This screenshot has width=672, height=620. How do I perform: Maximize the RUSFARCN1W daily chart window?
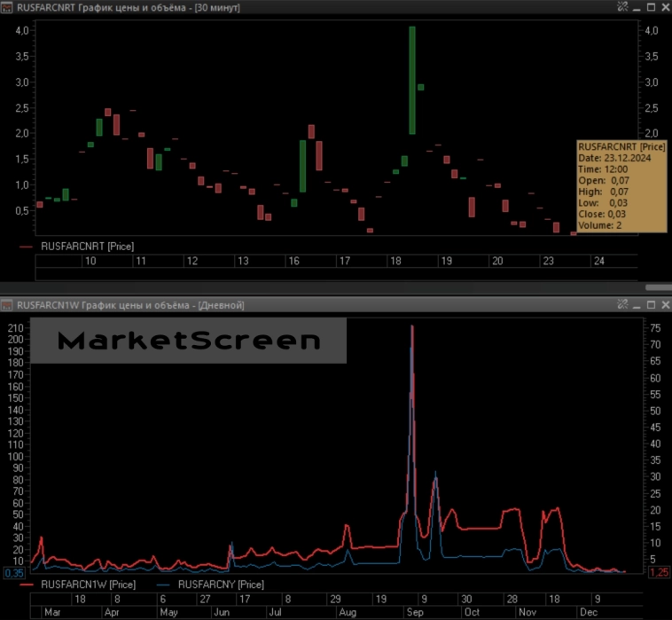[651, 304]
